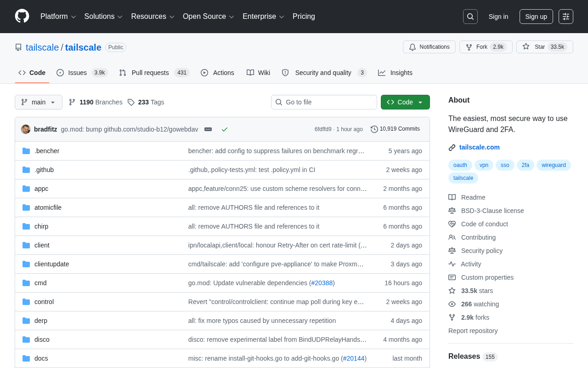This screenshot has width=588, height=368.
Task: Open the appearance settings icon in header
Action: [566, 17]
